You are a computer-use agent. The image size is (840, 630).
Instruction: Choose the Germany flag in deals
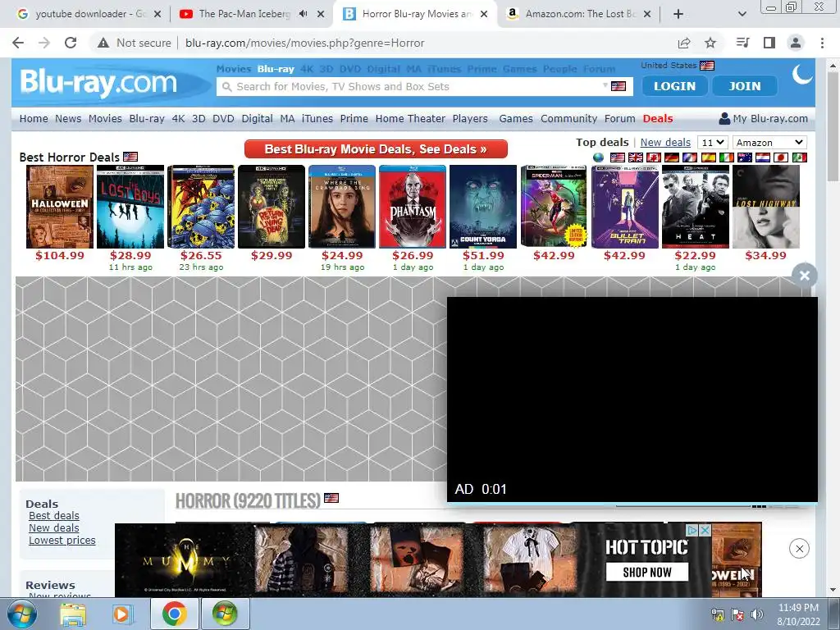coord(672,157)
